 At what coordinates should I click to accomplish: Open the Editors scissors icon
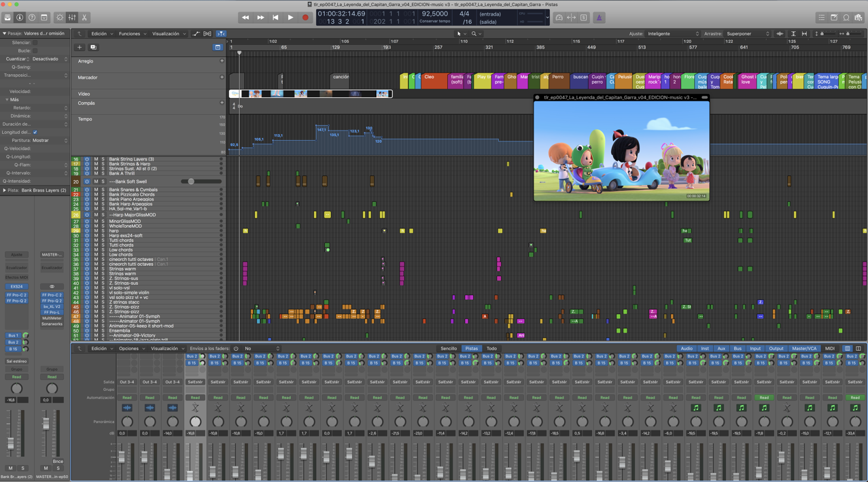pos(84,18)
